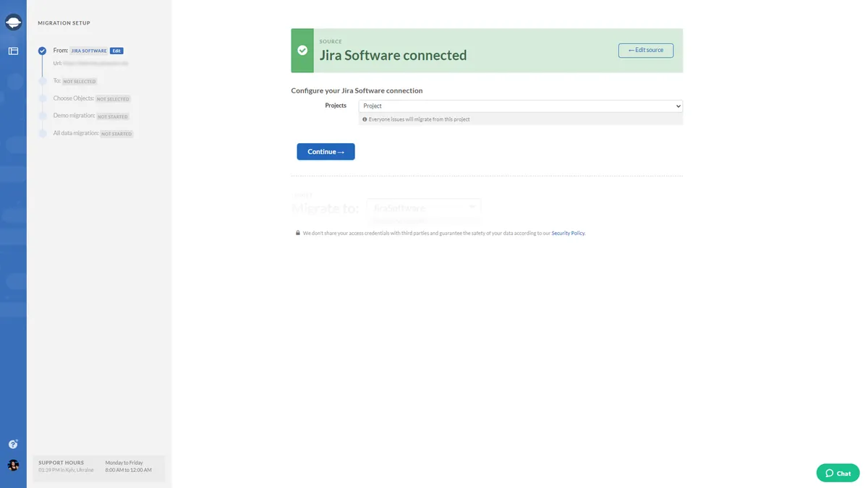868x488 pixels.
Task: Click '8:00 AM to 12:00 AM' hours text
Action: pos(129,470)
